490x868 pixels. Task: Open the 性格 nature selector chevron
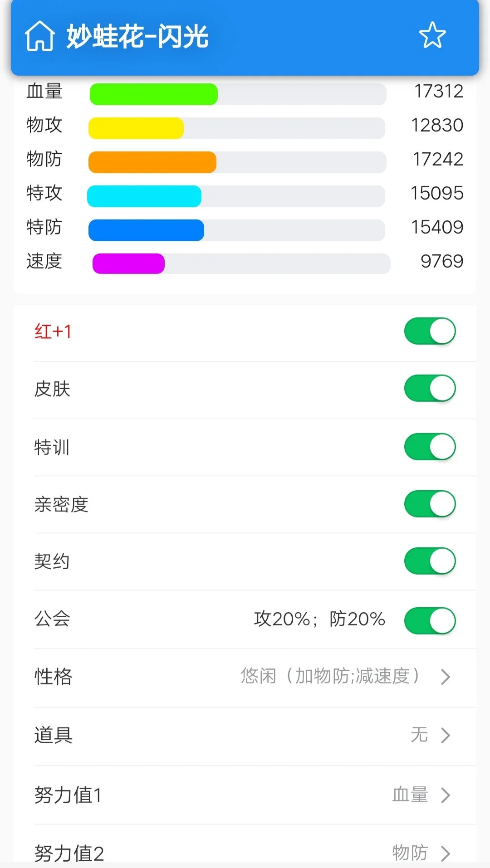click(446, 677)
